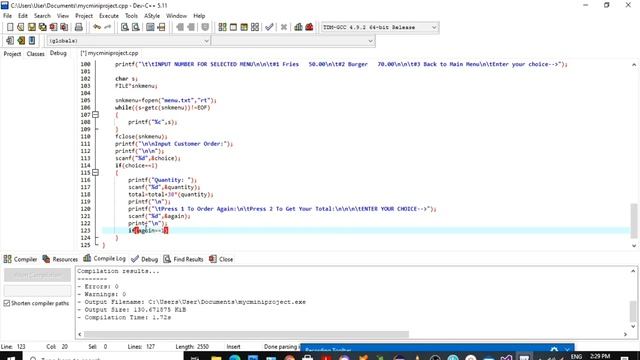This screenshot has height=360, width=640.
Task: Click the Close file toolbar icon
Action: (x=53, y=27)
